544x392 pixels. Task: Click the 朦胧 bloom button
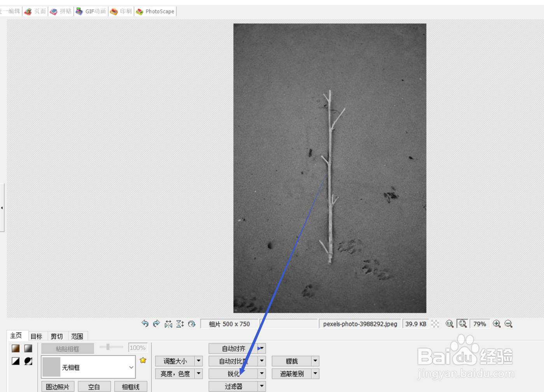[x=292, y=361]
